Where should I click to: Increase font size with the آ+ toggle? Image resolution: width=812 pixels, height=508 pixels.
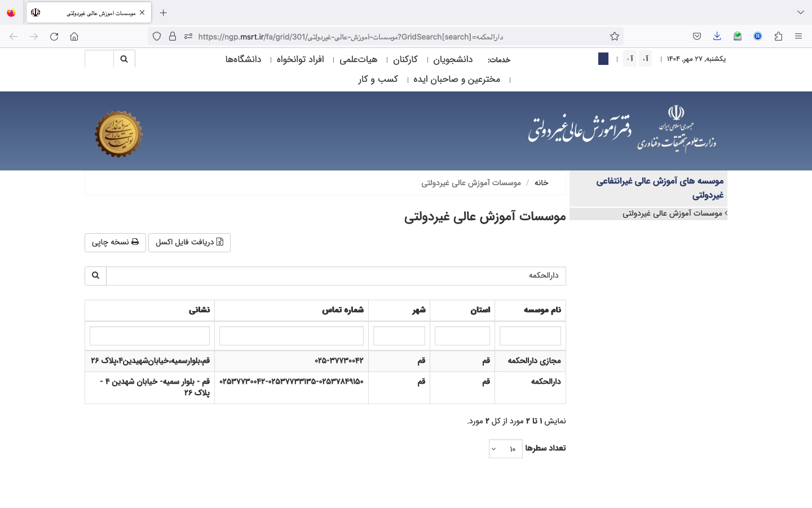[x=645, y=59]
